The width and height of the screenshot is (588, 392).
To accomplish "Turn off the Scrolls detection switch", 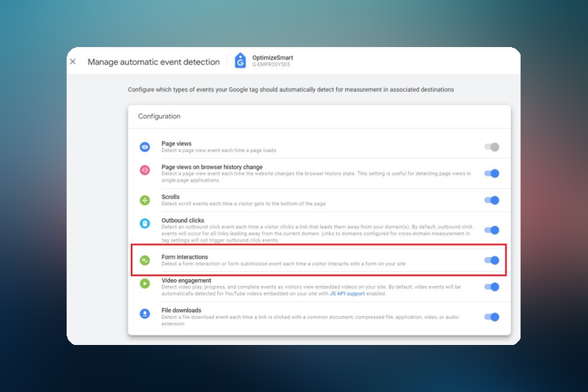I will click(x=492, y=201).
